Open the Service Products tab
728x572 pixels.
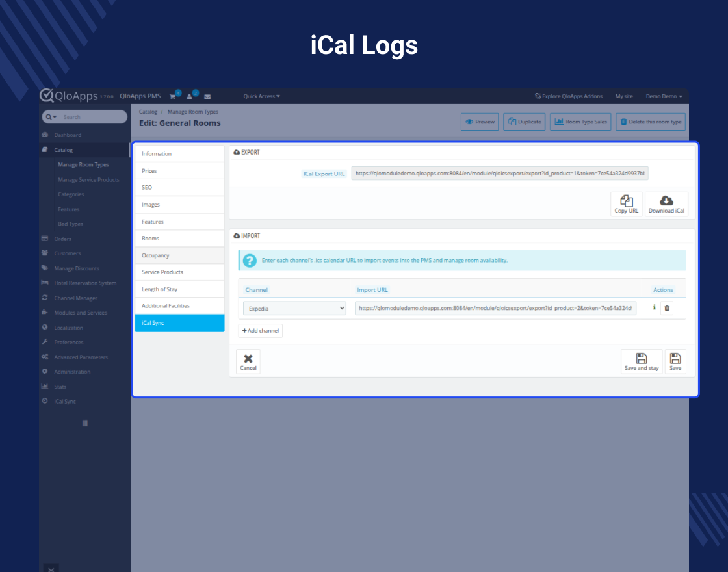tap(179, 272)
